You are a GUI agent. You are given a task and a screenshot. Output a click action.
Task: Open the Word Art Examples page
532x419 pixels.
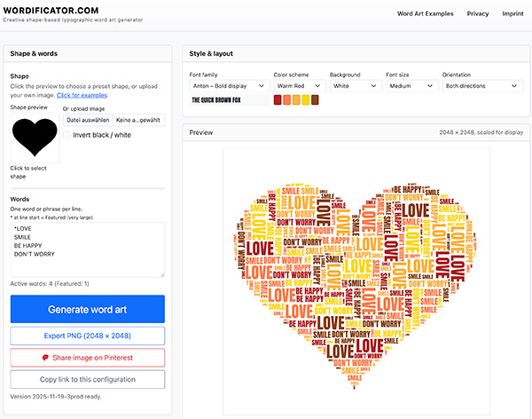tap(425, 13)
